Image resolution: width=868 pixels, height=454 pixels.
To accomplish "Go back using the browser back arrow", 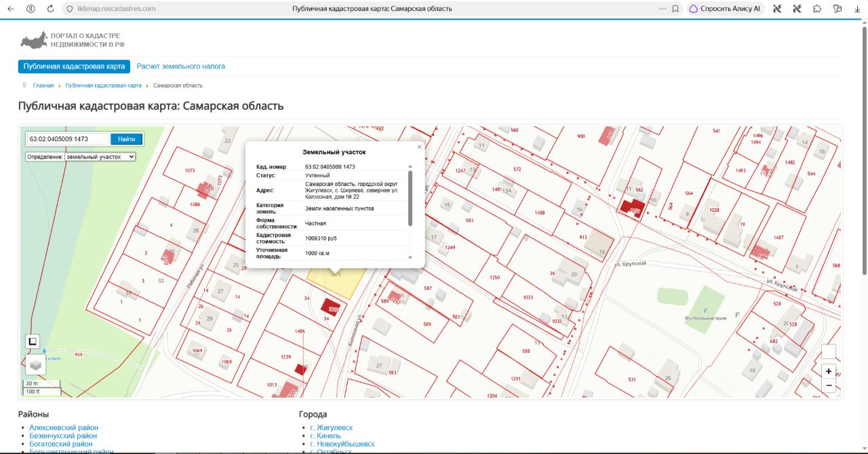I will [x=10, y=9].
